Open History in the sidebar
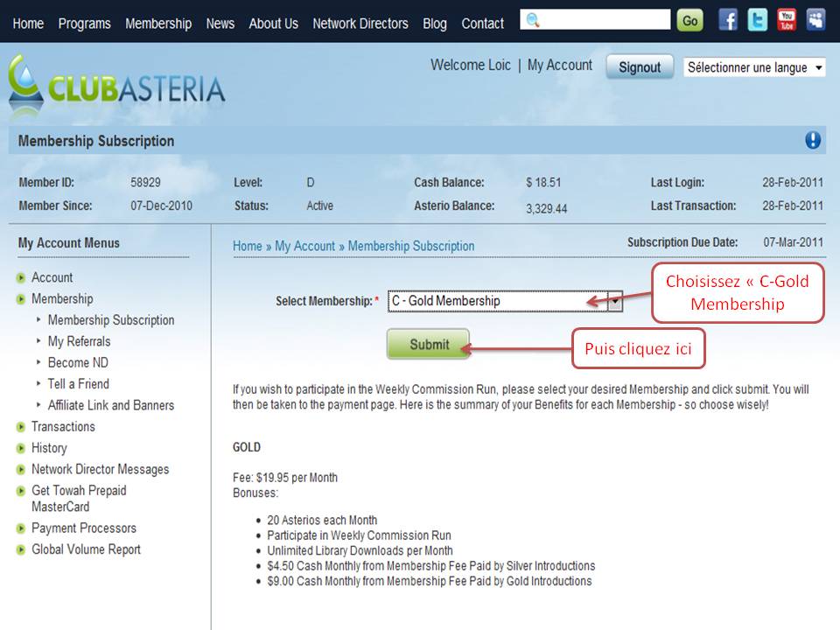The image size is (840, 630). click(x=49, y=448)
